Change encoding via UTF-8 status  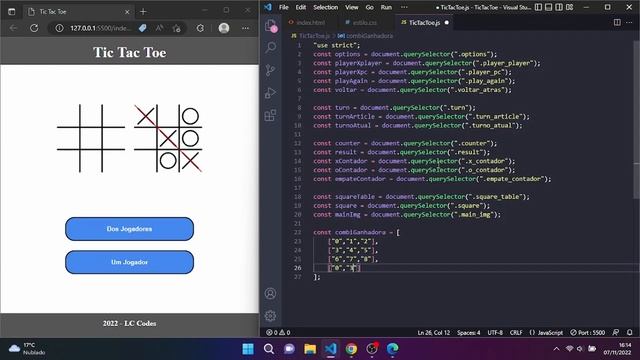[495, 333]
